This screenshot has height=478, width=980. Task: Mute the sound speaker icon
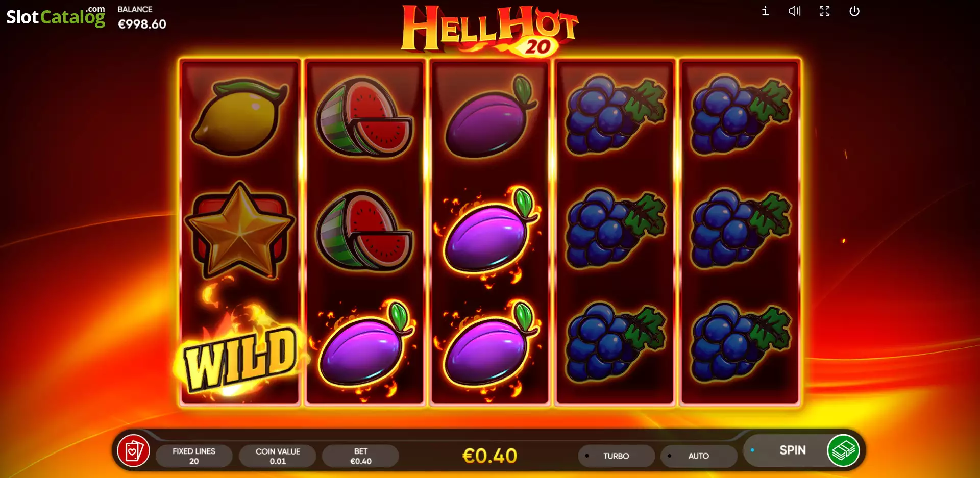coord(795,11)
